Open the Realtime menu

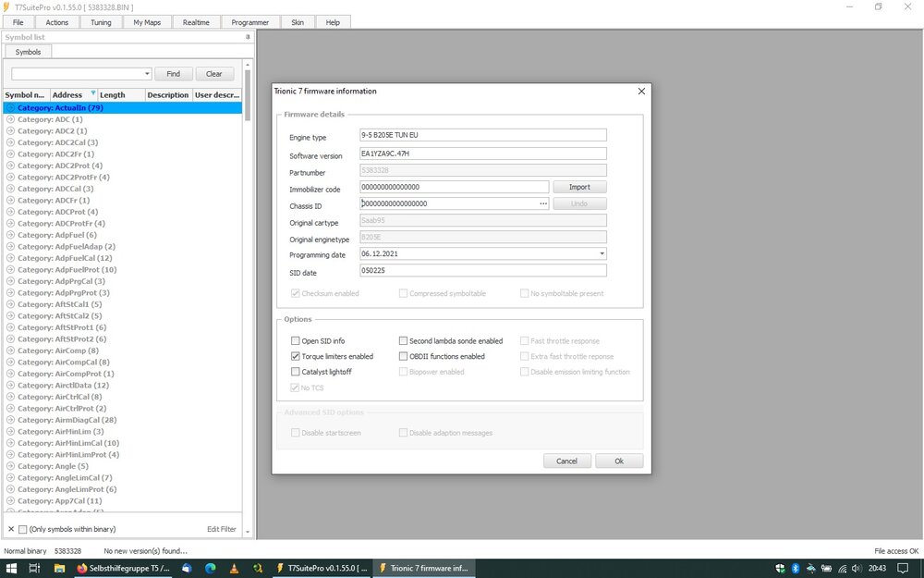pyautogui.click(x=196, y=22)
